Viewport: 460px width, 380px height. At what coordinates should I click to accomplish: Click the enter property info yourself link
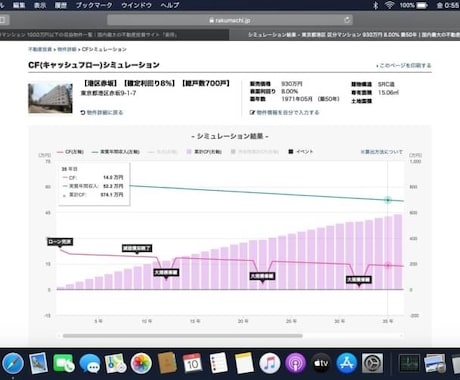coord(285,112)
